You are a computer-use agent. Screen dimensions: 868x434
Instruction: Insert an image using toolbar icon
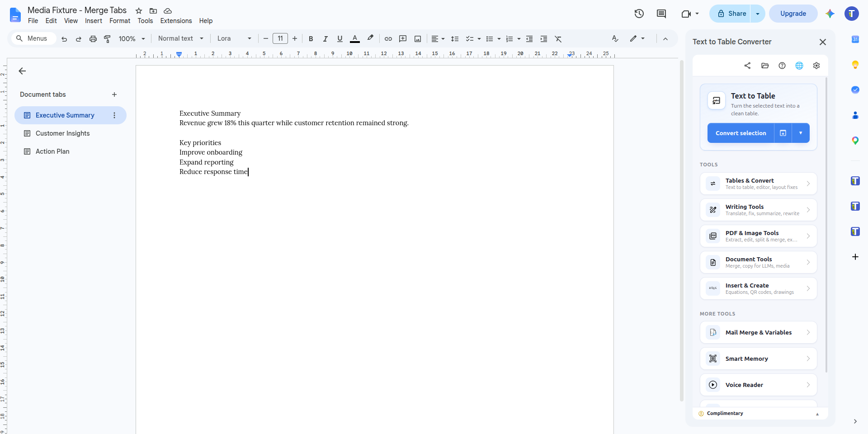(418, 39)
